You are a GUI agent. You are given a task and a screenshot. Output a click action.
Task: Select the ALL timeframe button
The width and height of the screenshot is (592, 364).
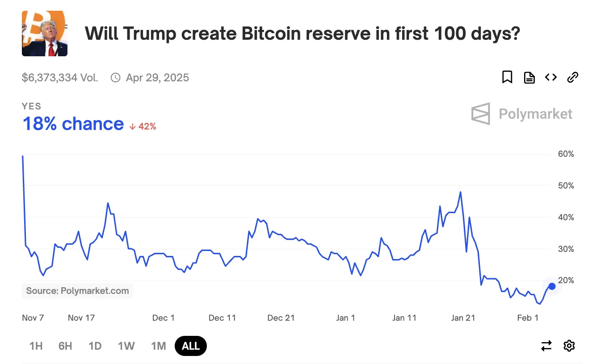(190, 346)
